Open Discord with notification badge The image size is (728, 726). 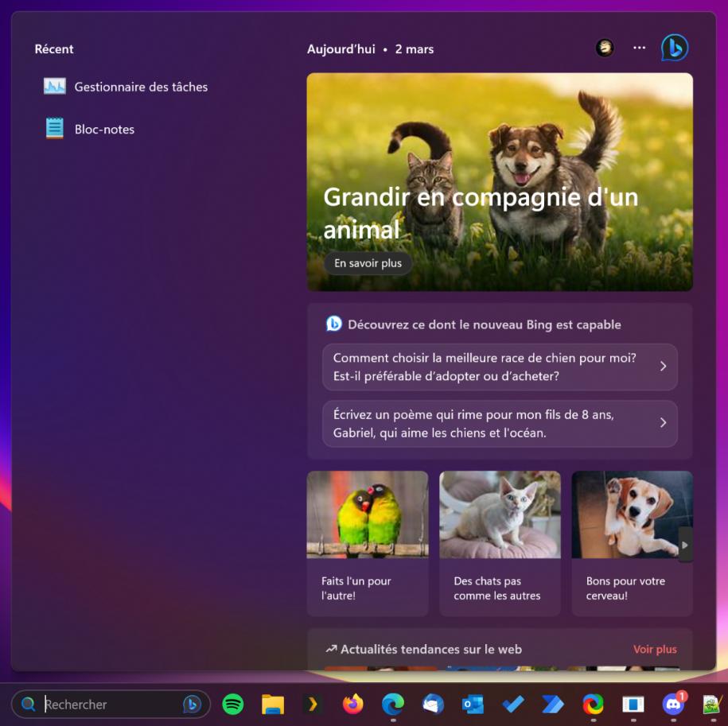pyautogui.click(x=673, y=704)
